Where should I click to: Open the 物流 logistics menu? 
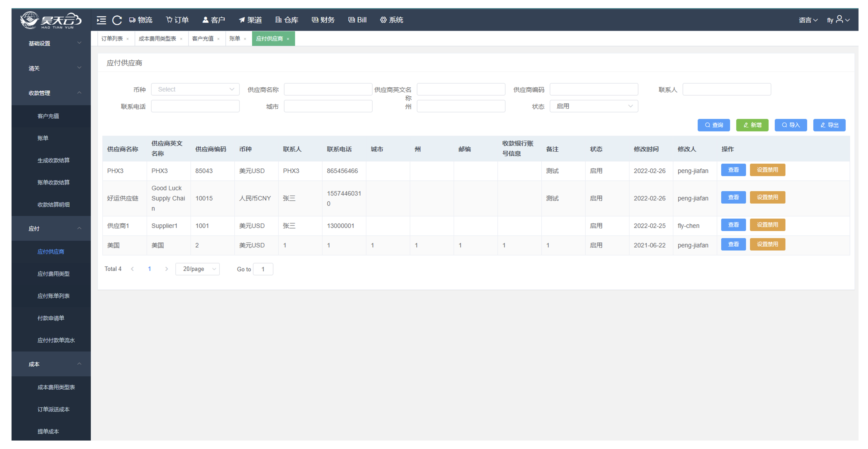pos(141,20)
